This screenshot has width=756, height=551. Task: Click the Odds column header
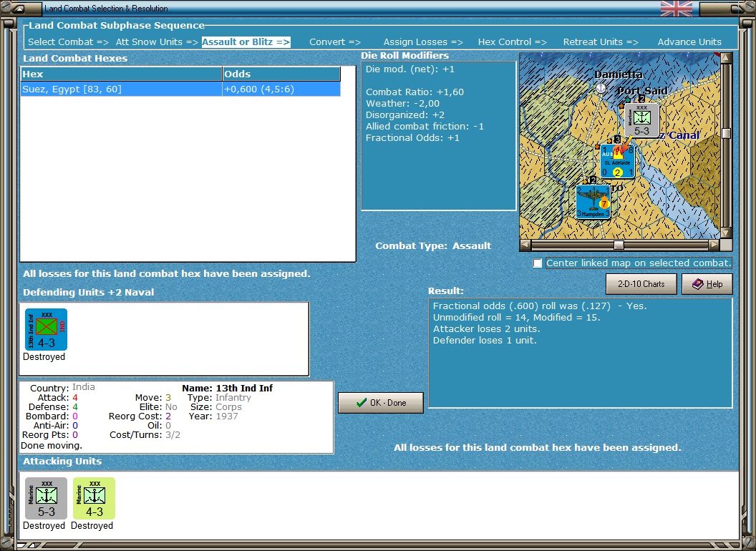click(281, 74)
